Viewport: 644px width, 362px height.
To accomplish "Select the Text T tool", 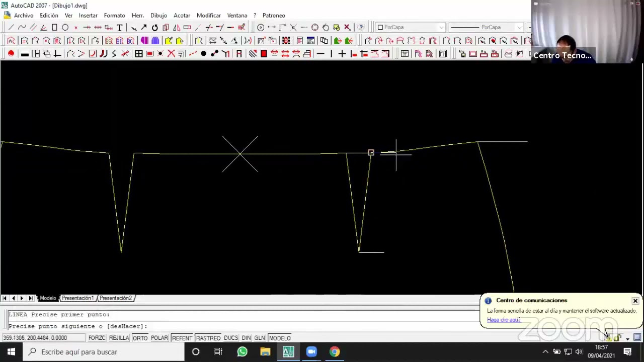I will pyautogui.click(x=119, y=27).
